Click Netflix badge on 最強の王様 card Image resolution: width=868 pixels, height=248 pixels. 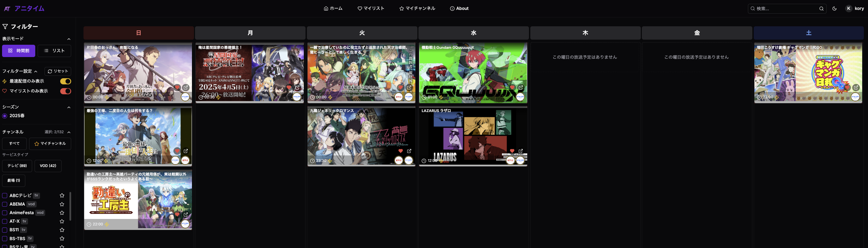[185, 160]
